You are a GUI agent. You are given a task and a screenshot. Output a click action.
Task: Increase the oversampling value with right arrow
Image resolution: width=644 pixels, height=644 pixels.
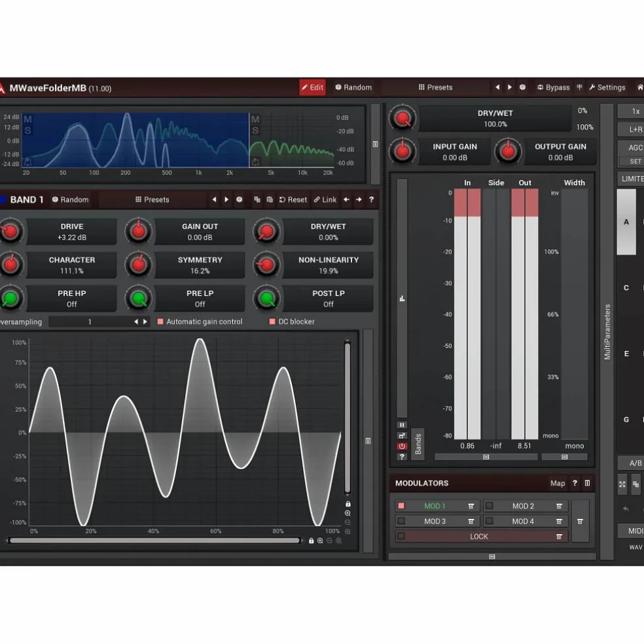[x=145, y=322]
